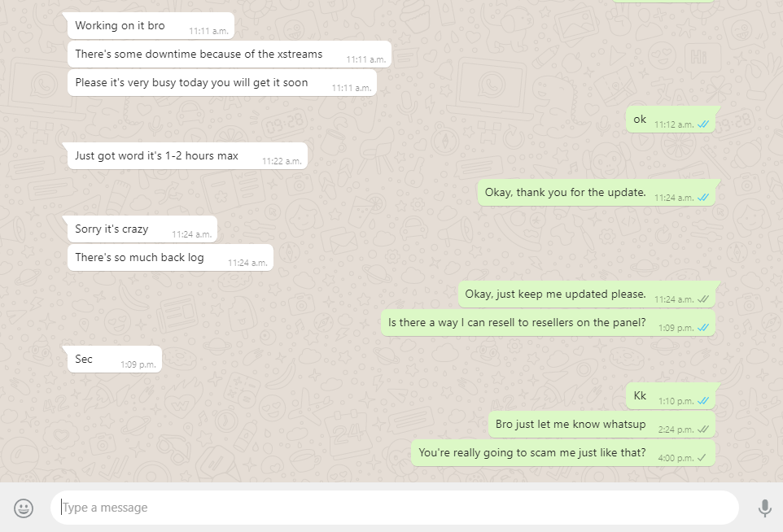Select the 'going to scam me just like that' bubble
This screenshot has width=783, height=532.
pyautogui.click(x=563, y=453)
